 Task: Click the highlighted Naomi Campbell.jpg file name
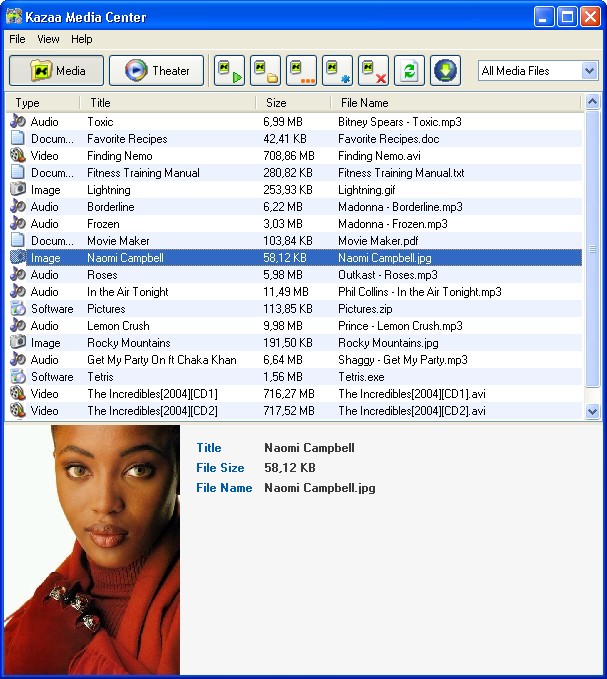(x=385, y=258)
